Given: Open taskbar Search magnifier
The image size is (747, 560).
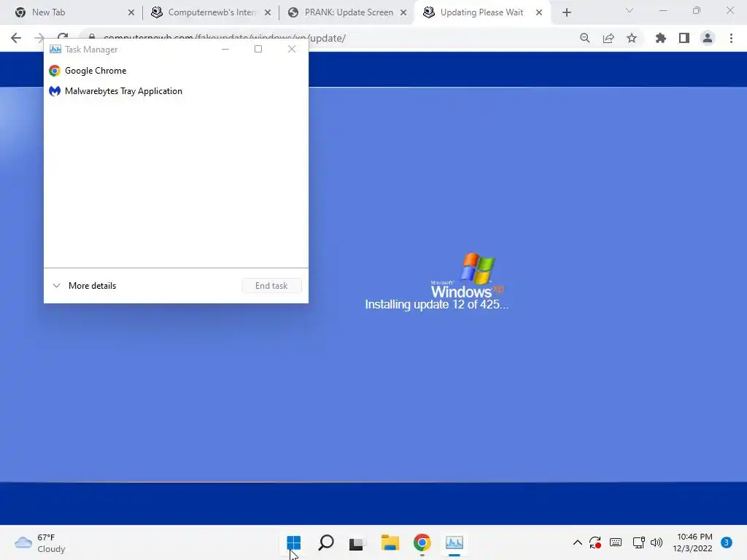Looking at the screenshot, I should [326, 542].
